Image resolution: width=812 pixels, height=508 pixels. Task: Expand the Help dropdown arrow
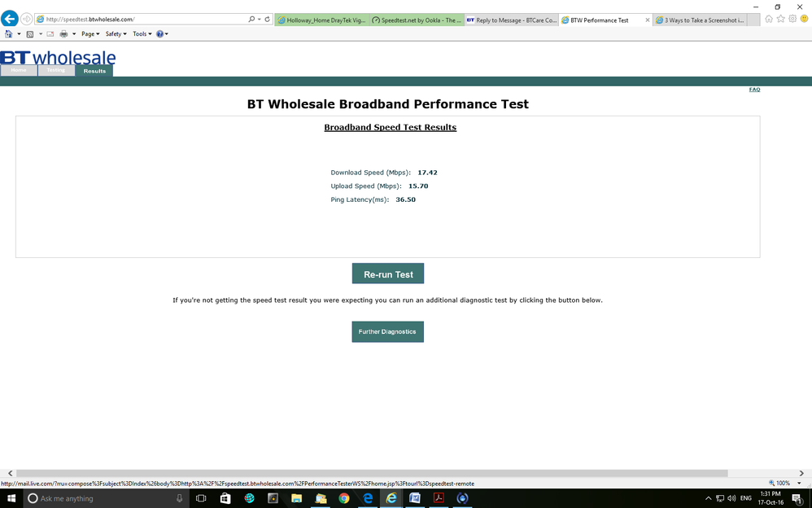click(x=166, y=33)
